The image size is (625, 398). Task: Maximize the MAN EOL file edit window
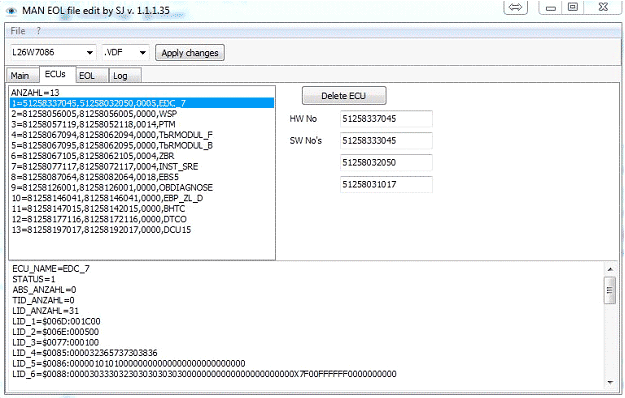coord(573,7)
